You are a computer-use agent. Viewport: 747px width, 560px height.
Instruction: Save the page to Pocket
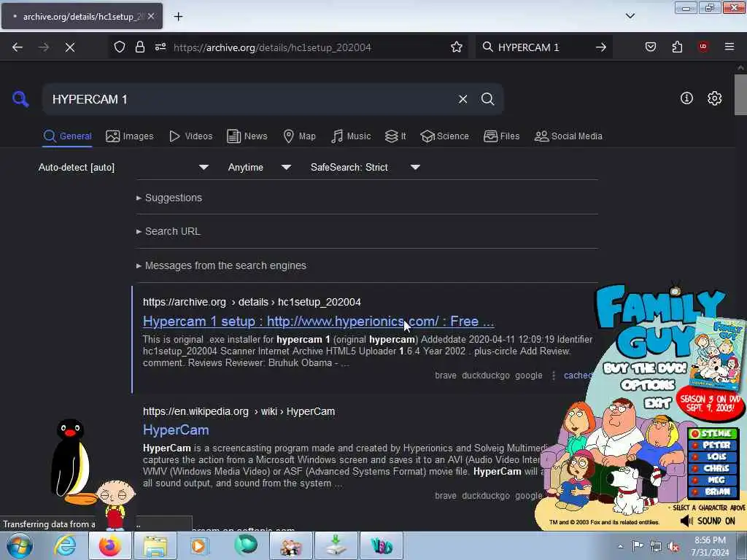pos(651,47)
